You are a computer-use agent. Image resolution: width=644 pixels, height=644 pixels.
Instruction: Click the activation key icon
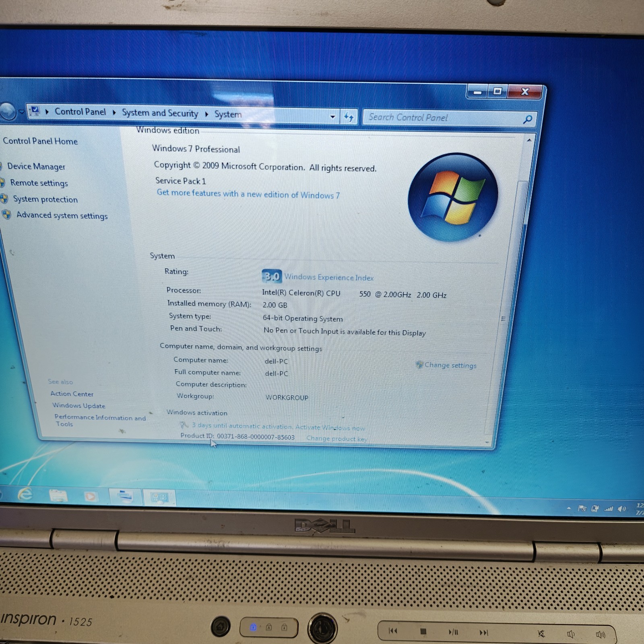pyautogui.click(x=184, y=425)
